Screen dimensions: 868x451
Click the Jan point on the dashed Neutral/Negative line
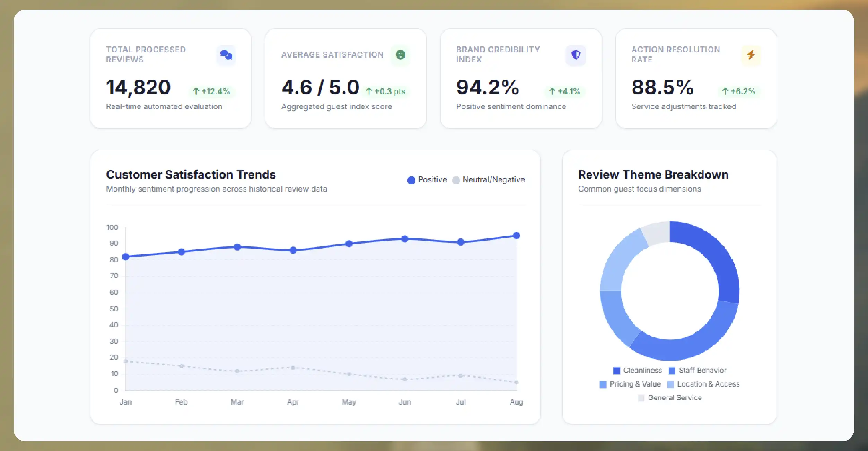coord(126,361)
